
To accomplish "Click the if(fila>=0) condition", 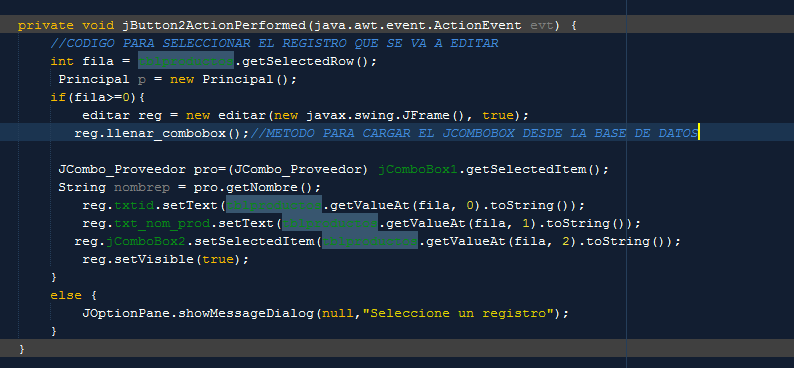I will [94, 98].
